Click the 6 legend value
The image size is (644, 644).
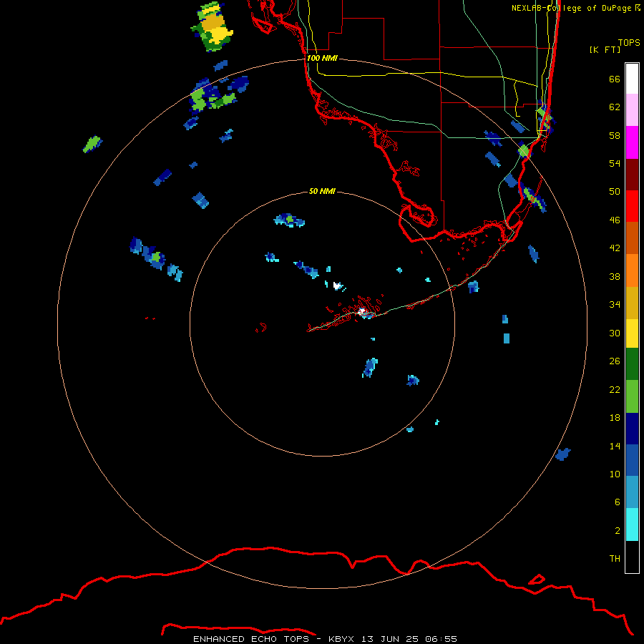(618, 502)
